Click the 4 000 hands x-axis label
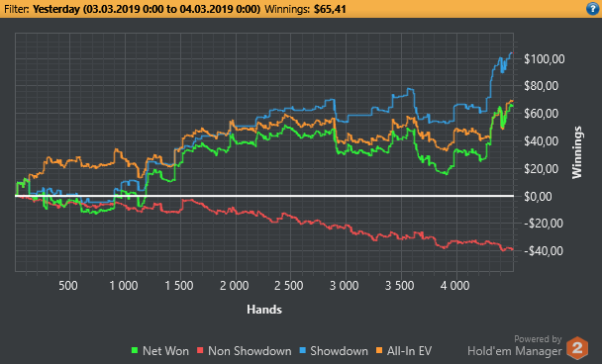Screen dimensions: 602x364 [454, 286]
